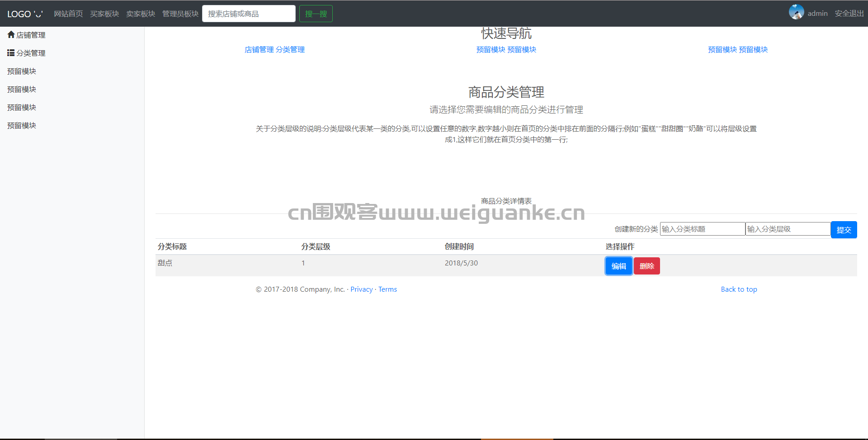This screenshot has height=440, width=868.
Task: Open 网站首页 in the top navigation
Action: (68, 14)
